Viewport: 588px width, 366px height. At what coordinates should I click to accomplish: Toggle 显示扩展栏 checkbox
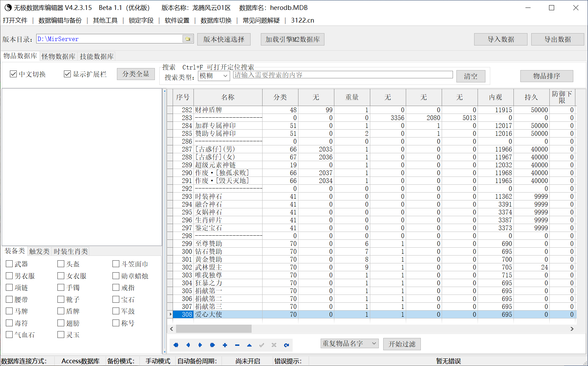[x=67, y=74]
